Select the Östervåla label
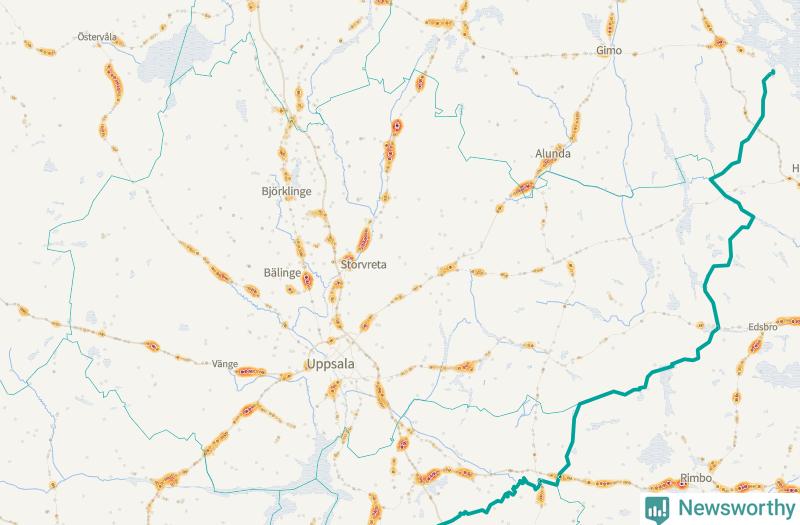The height and width of the screenshot is (525, 800). 97,37
